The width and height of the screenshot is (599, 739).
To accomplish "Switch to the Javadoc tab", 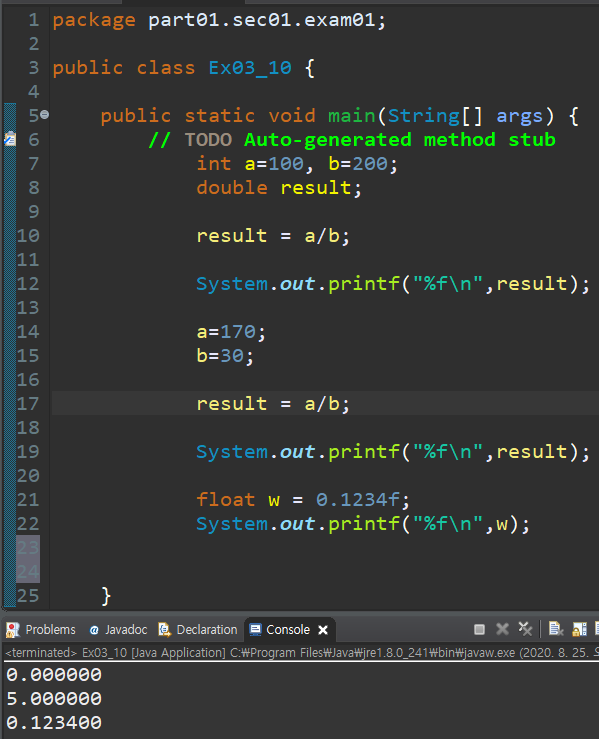I will [x=118, y=630].
